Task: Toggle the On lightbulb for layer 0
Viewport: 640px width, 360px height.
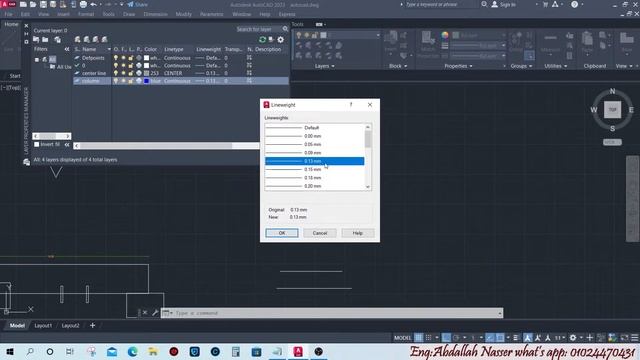Action: pos(116,65)
